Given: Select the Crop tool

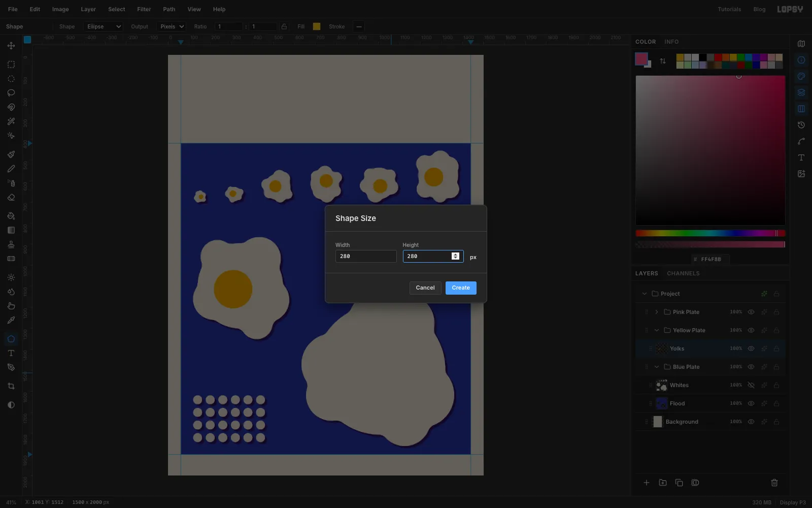Looking at the screenshot, I should pos(11,386).
